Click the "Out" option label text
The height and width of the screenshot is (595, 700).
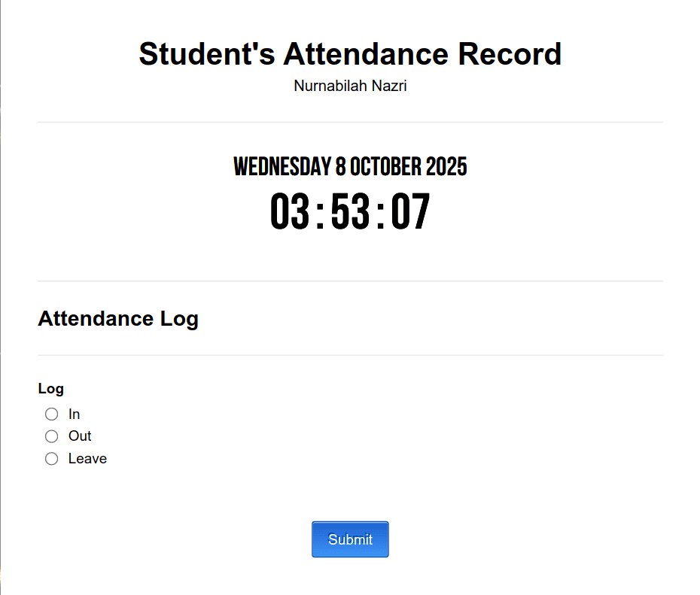(79, 436)
